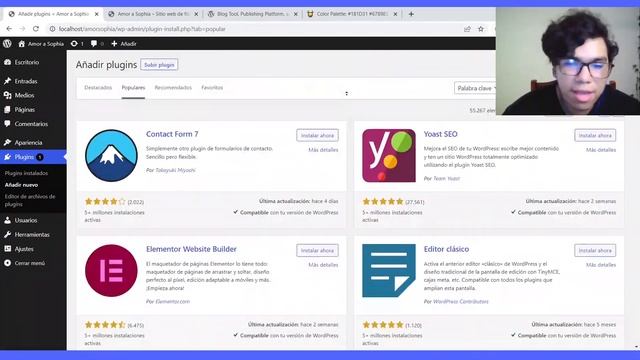The height and width of the screenshot is (360, 640).
Task: Open Más detalles for Contact Form 7
Action: tap(323, 150)
